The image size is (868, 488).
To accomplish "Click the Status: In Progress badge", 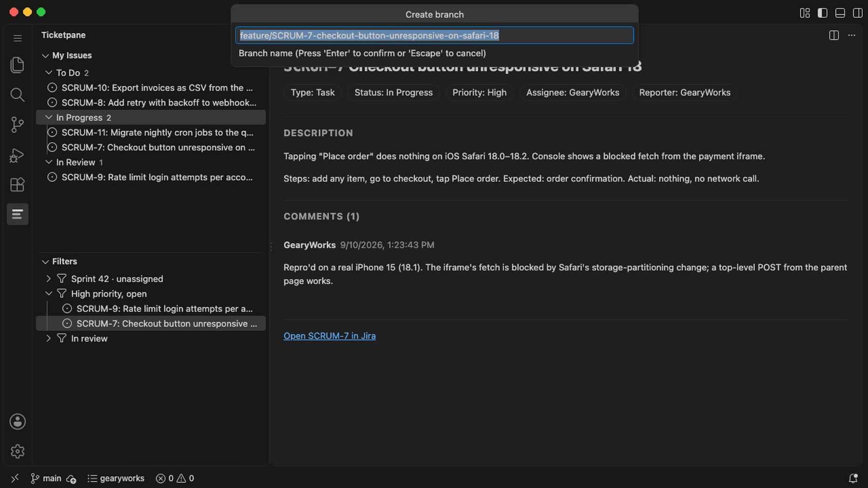I will pos(393,93).
